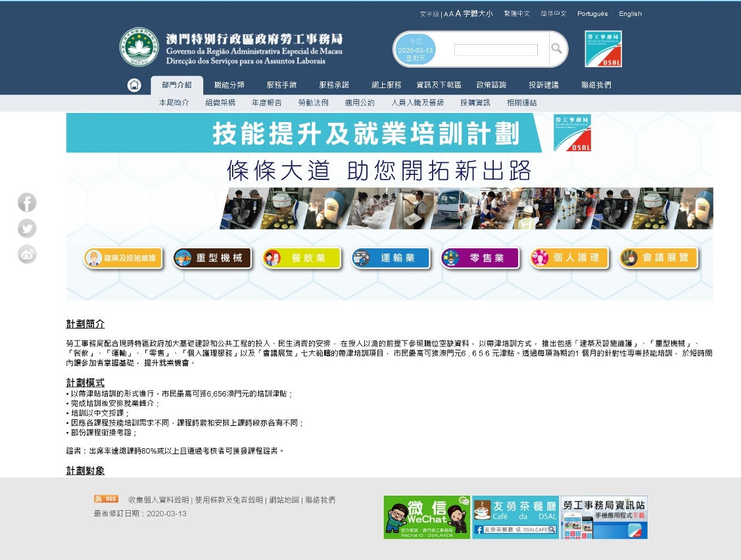Open the 餐飲業 training category
The width and height of the screenshot is (741, 560).
tap(302, 258)
